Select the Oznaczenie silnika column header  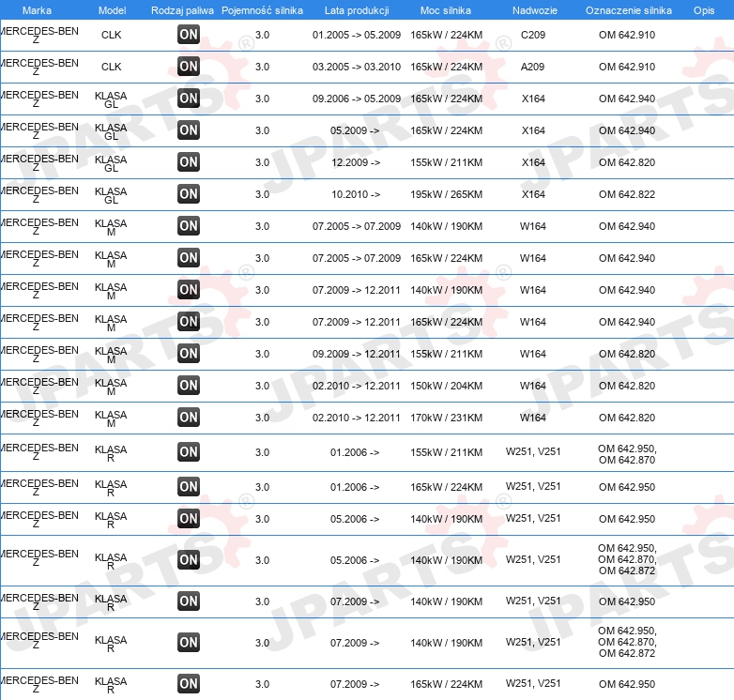(x=629, y=10)
